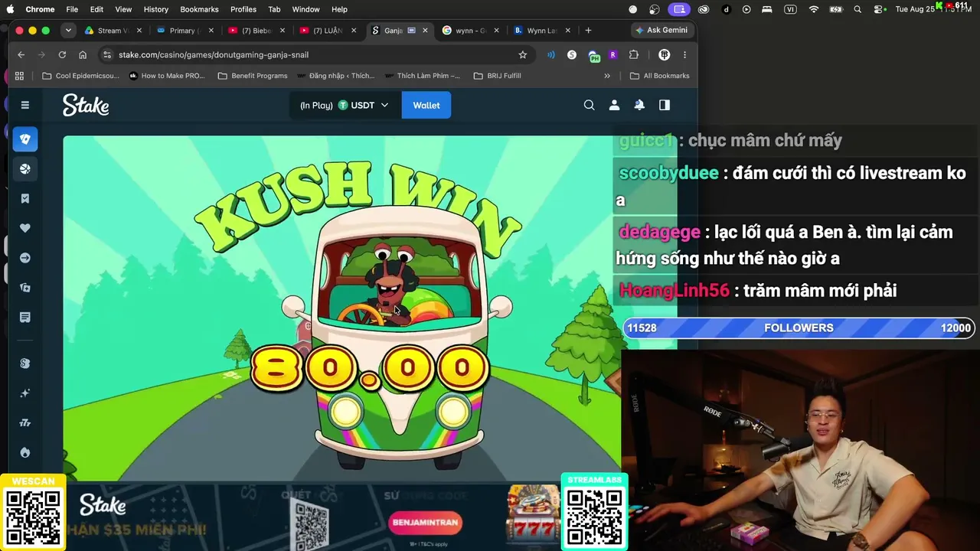Close the Ganja Stake tab
The height and width of the screenshot is (551, 980).
click(x=425, y=31)
